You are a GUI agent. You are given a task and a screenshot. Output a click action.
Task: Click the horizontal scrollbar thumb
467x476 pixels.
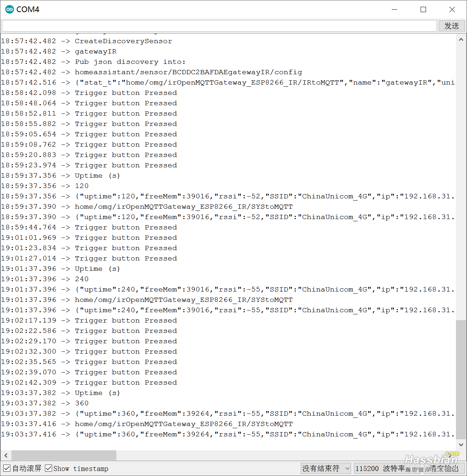pos(64,455)
